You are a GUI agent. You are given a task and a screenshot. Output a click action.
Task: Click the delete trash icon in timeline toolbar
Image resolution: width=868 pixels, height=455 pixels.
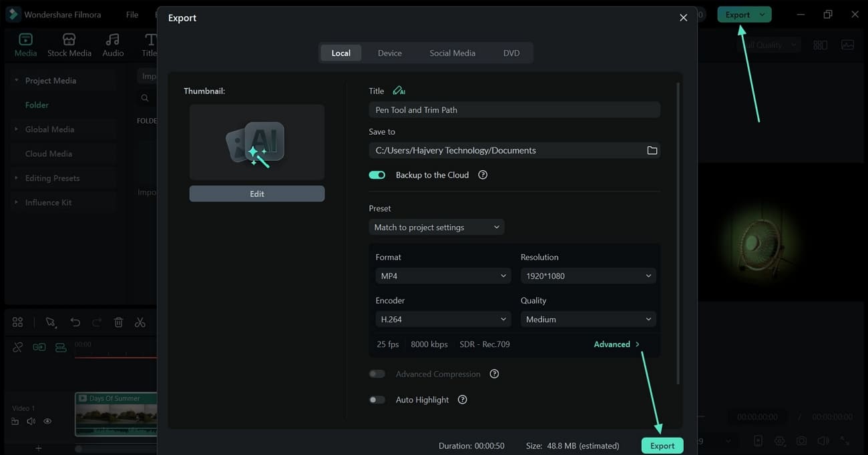pos(118,322)
